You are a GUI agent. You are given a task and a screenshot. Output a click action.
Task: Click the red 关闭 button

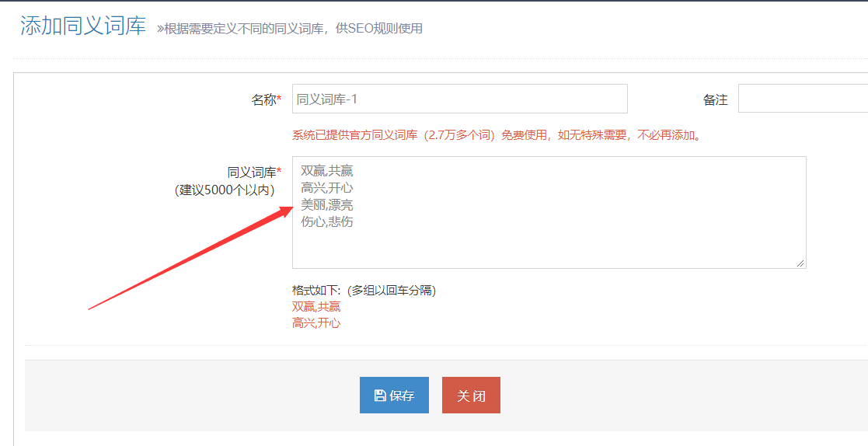pyautogui.click(x=471, y=395)
